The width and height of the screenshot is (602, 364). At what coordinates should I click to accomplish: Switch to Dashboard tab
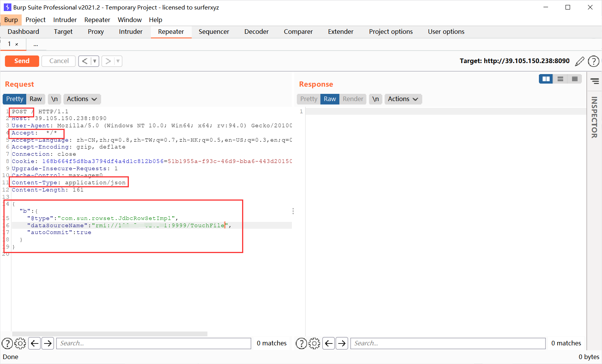click(x=23, y=32)
